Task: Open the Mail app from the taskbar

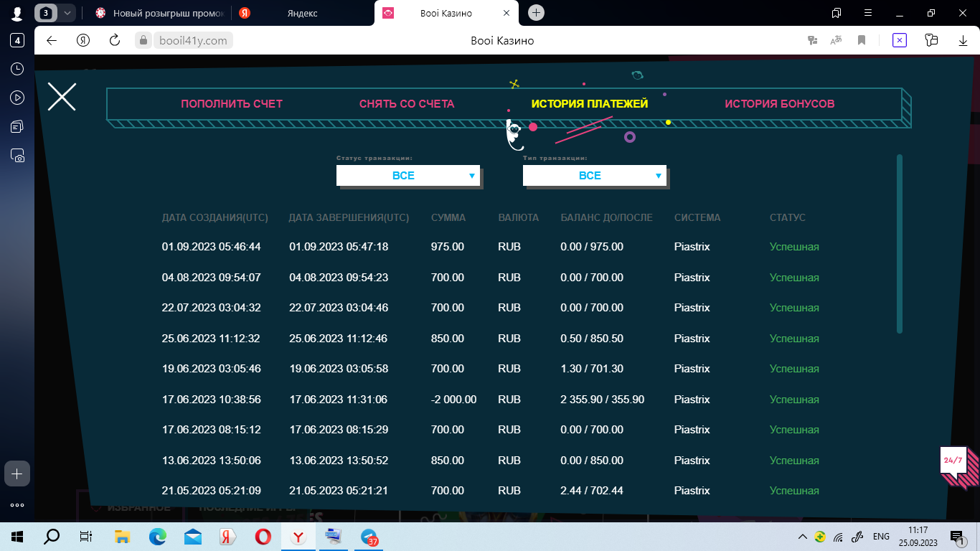Action: click(192, 536)
